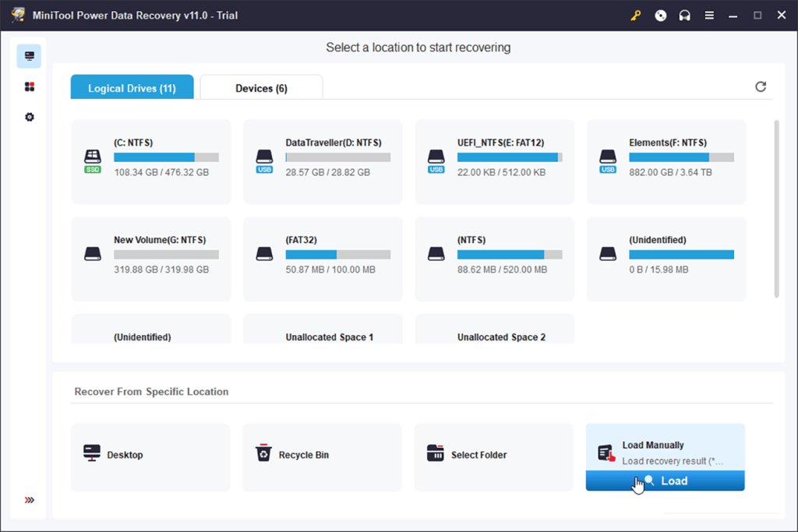Click 28.57 GB / 28.82 GB text
The image size is (798, 532).
[328, 172]
